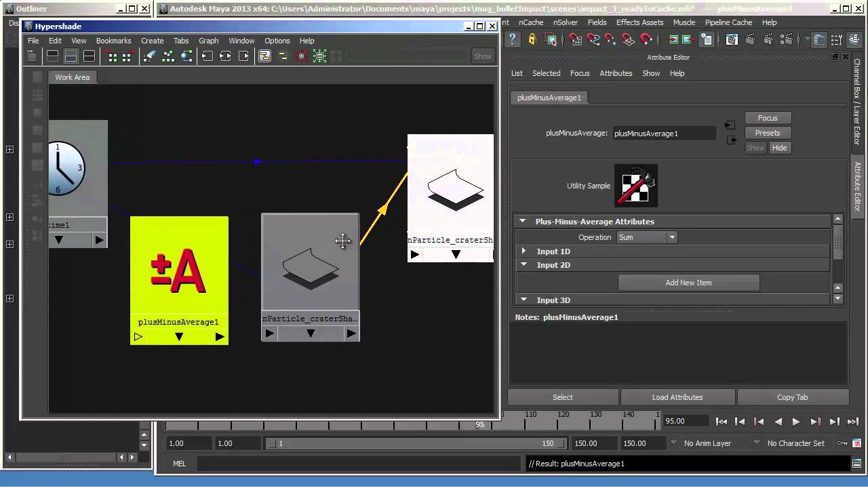Screen dimensions: 868x488
Task: Toggle the highlight selection mode icon
Action: (x=551, y=39)
